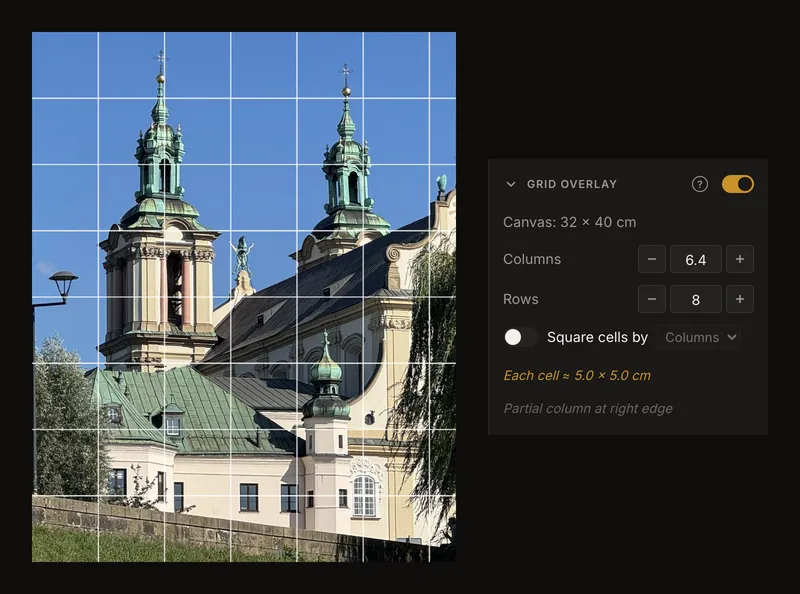Click the Rows value field 8

click(x=696, y=299)
